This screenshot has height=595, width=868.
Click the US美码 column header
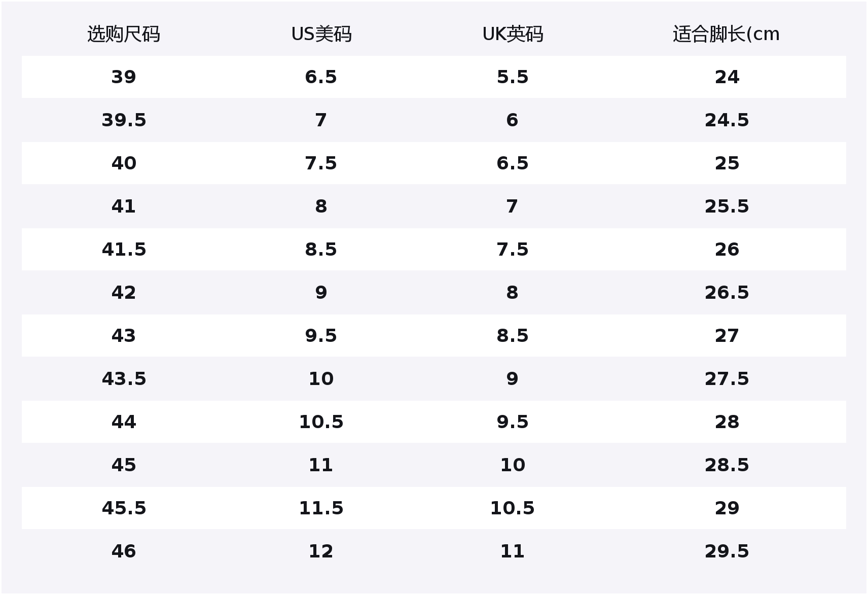tap(321, 34)
